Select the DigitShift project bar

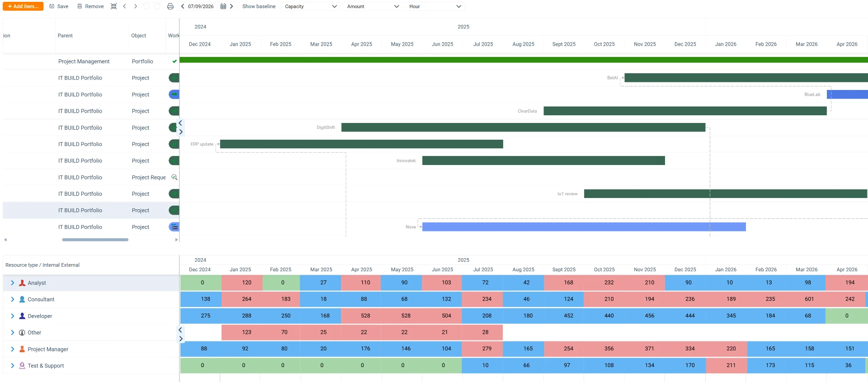[x=524, y=127]
